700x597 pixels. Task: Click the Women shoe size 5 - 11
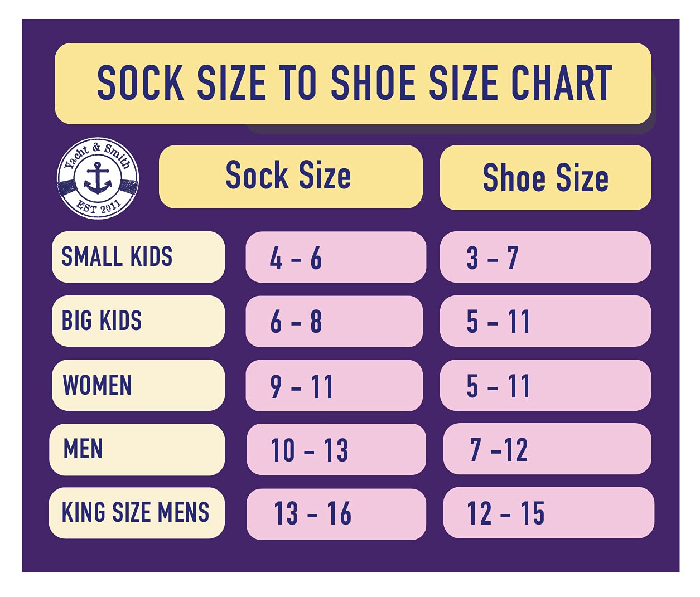click(x=545, y=385)
